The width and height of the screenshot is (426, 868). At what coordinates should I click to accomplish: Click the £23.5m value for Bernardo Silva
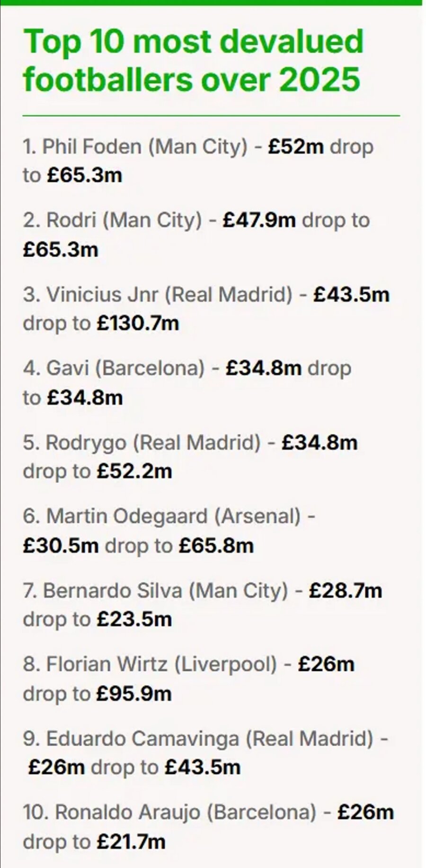[134, 619]
